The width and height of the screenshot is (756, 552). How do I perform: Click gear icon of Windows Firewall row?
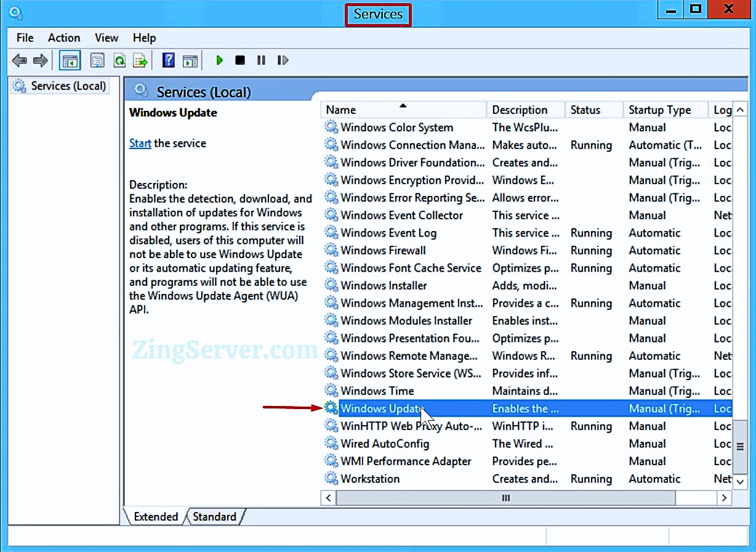pyautogui.click(x=331, y=250)
